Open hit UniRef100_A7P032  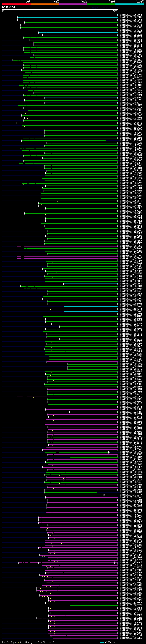tap(131, 25)
